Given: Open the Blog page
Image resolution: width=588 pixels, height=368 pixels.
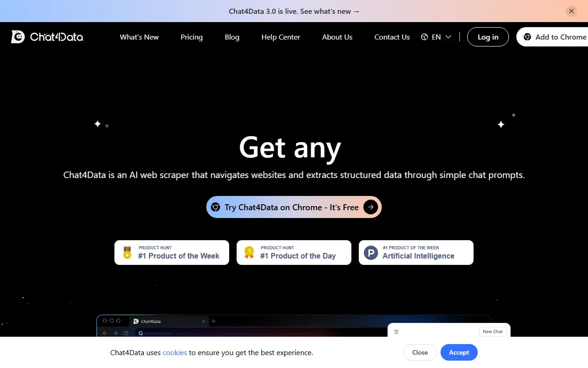Looking at the screenshot, I should [x=232, y=37].
